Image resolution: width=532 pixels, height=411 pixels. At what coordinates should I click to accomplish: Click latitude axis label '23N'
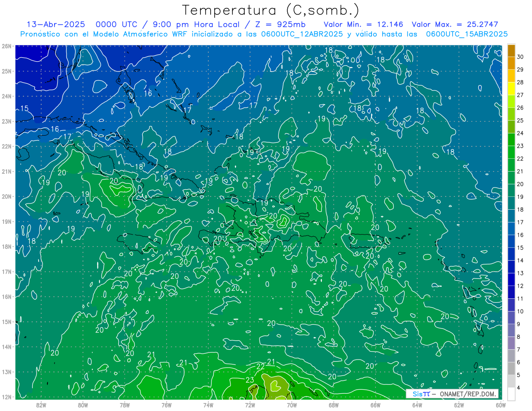point(7,121)
